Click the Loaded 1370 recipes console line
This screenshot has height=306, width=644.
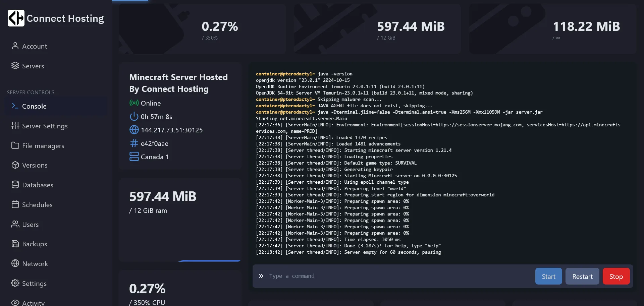click(321, 137)
